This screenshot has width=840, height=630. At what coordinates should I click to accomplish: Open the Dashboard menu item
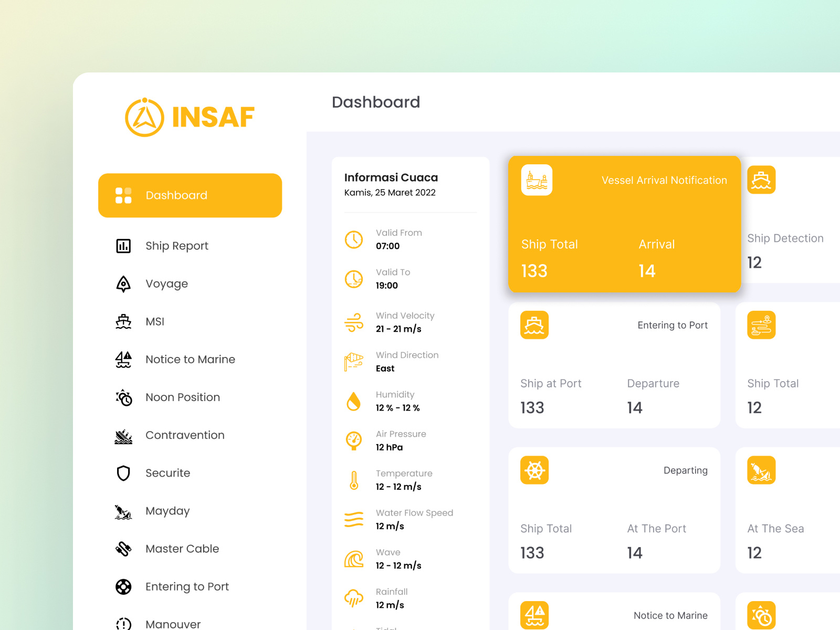190,195
